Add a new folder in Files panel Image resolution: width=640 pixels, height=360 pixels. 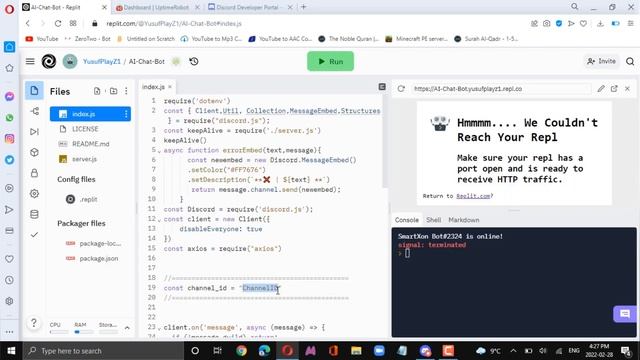click(x=113, y=91)
